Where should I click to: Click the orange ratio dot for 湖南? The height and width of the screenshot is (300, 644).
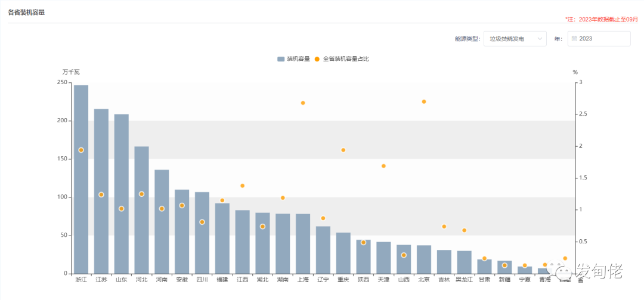(283, 197)
